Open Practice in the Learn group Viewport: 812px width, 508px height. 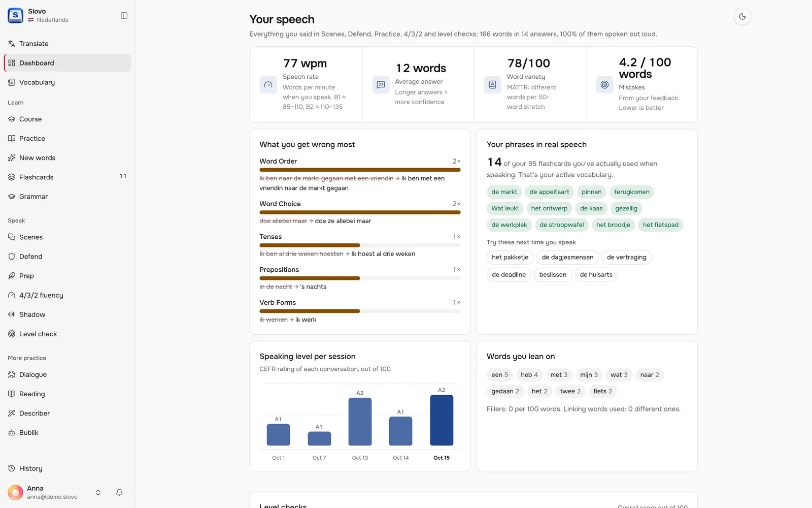tap(67, 138)
